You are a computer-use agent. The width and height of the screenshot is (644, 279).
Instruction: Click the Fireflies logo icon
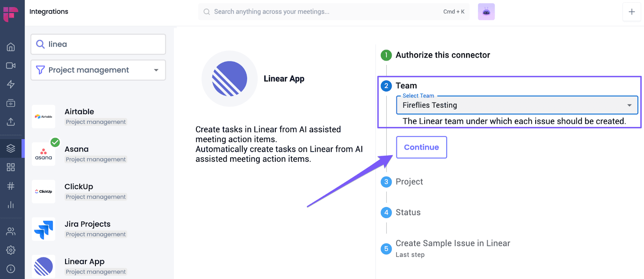(x=11, y=14)
